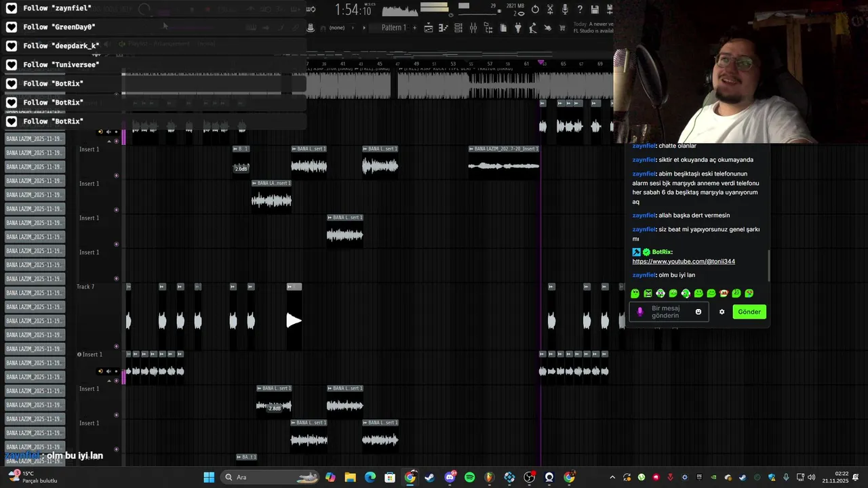Click the undo history circular arrow
868x488 pixels.
point(535,9)
